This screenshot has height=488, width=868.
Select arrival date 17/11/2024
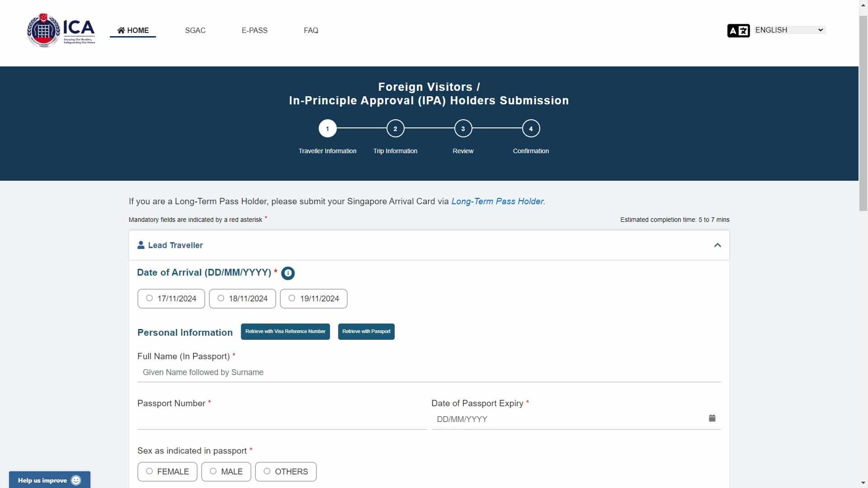[171, 299]
